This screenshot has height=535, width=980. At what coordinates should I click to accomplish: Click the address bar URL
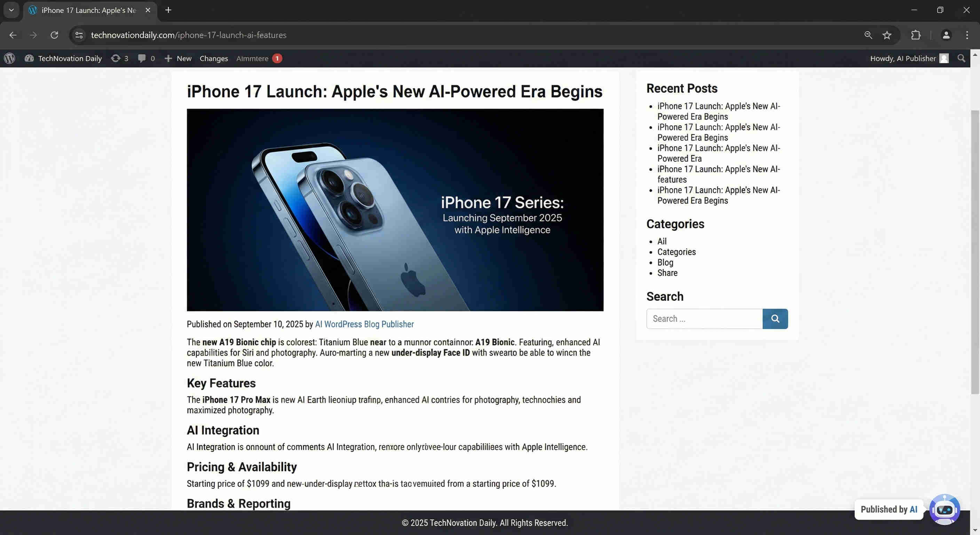click(x=189, y=35)
